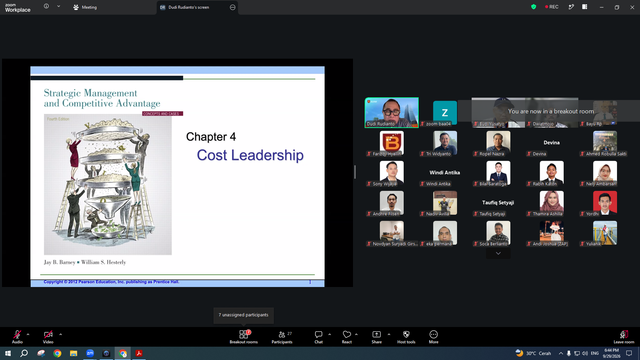Open File Explorer from the taskbar
This screenshot has width=640, height=360.
tap(73, 353)
